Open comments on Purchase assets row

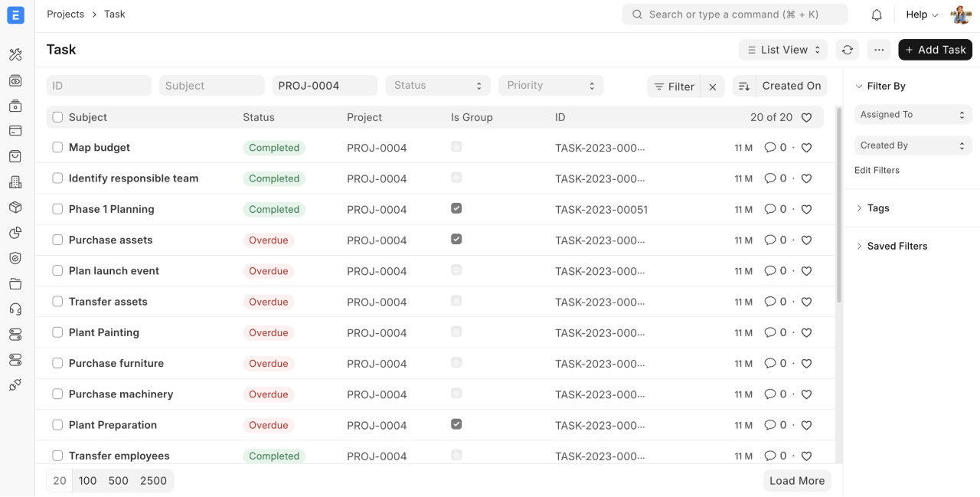click(775, 240)
